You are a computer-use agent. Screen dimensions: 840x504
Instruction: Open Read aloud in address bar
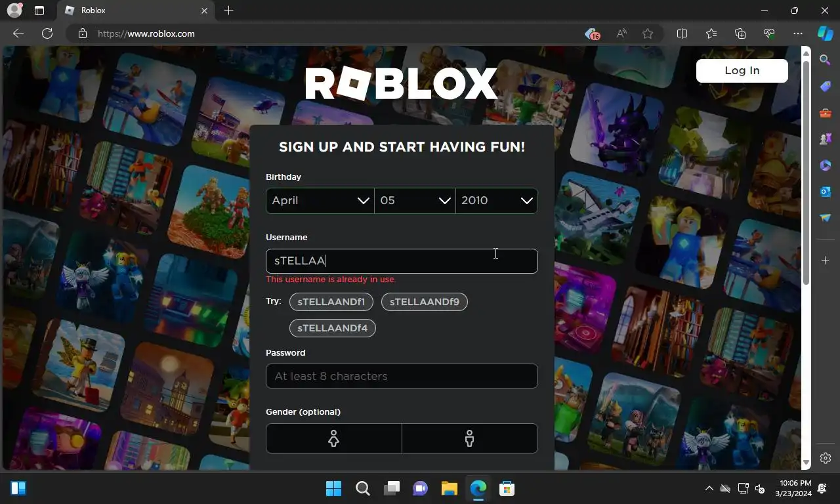click(621, 33)
